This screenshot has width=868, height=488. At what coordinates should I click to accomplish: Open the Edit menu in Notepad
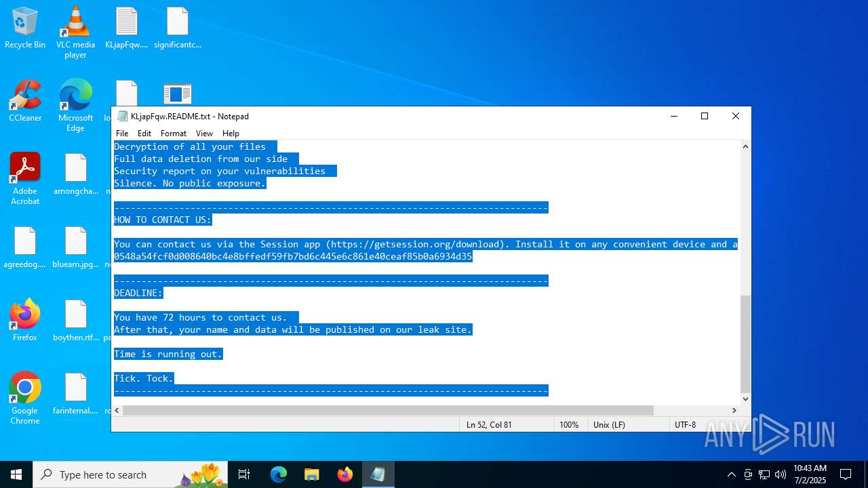pyautogui.click(x=144, y=134)
